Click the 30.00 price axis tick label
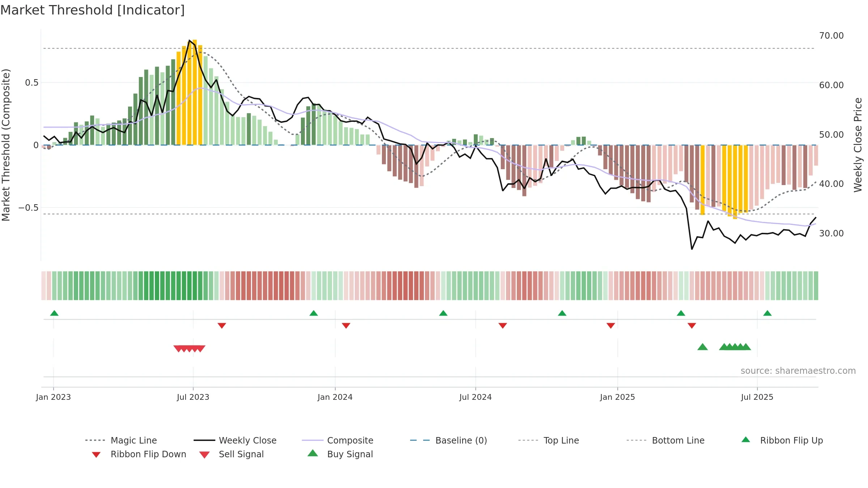 (x=831, y=233)
